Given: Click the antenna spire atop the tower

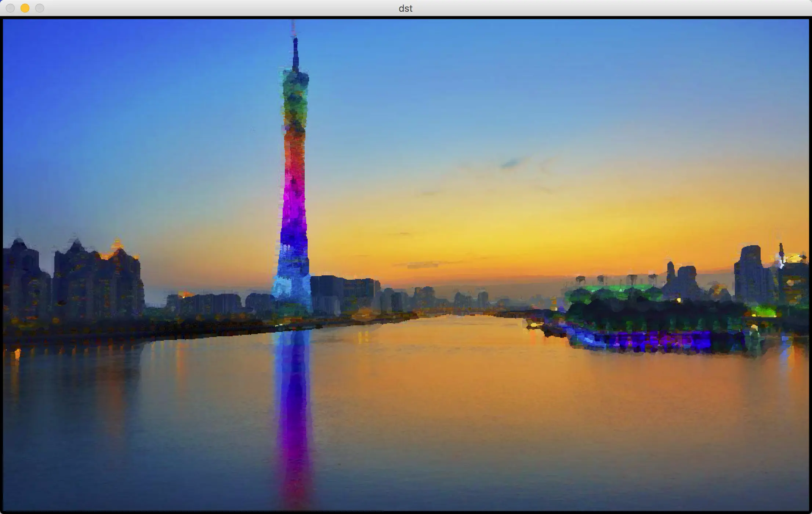Looking at the screenshot, I should tap(295, 51).
